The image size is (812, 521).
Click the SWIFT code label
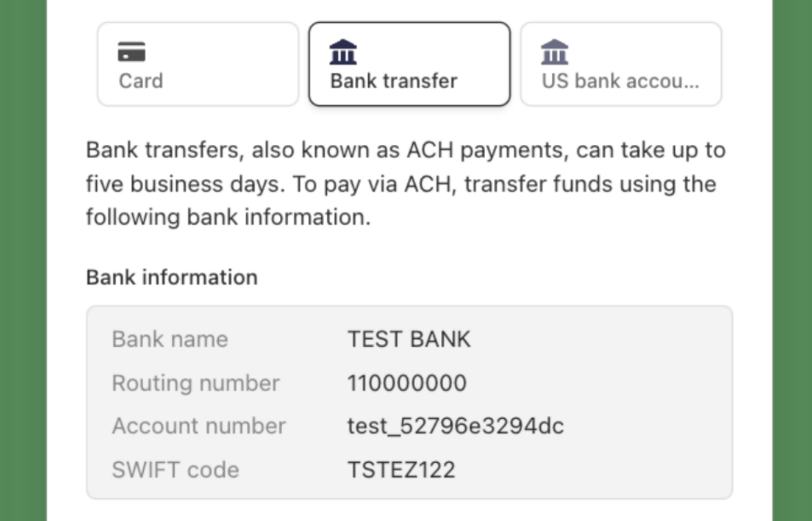point(175,469)
